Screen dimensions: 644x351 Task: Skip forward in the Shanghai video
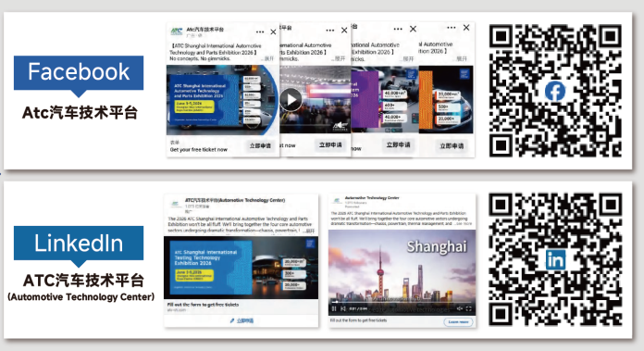click(343, 308)
